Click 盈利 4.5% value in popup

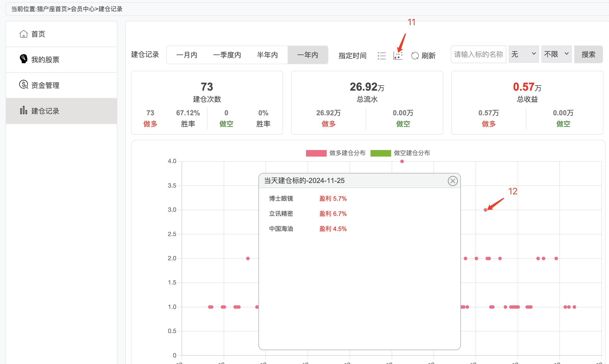pyautogui.click(x=333, y=229)
